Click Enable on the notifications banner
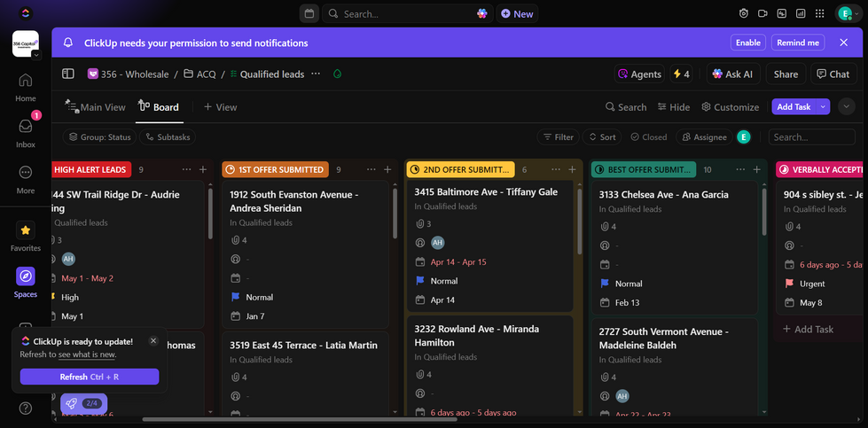 click(747, 43)
